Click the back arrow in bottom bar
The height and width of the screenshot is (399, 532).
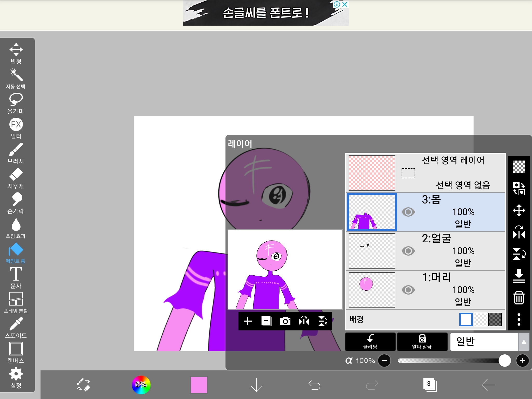click(x=488, y=385)
